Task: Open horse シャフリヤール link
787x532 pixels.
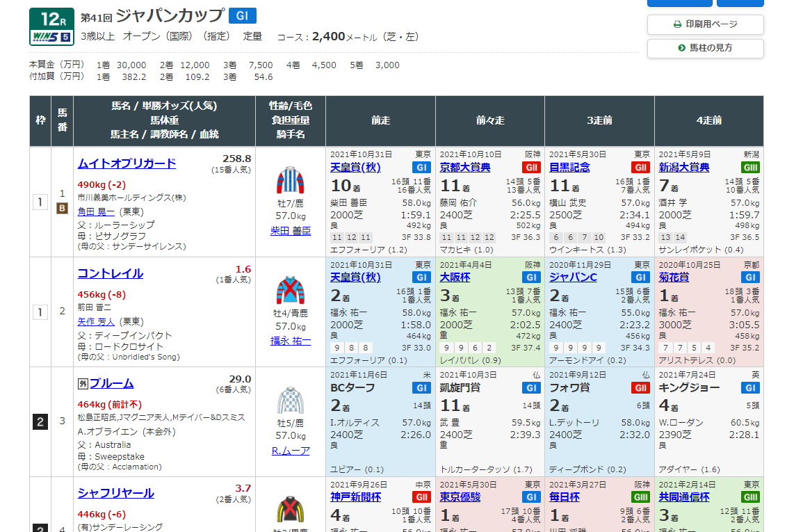Action: click(116, 493)
